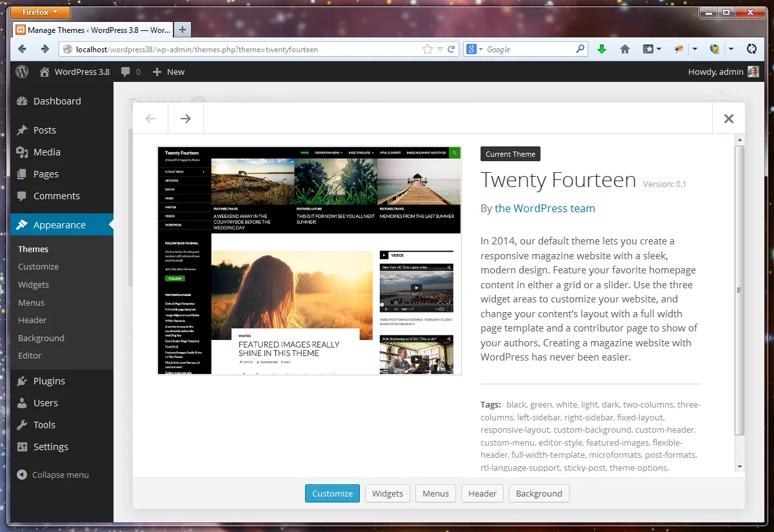Open Customize submenu item

coord(38,266)
